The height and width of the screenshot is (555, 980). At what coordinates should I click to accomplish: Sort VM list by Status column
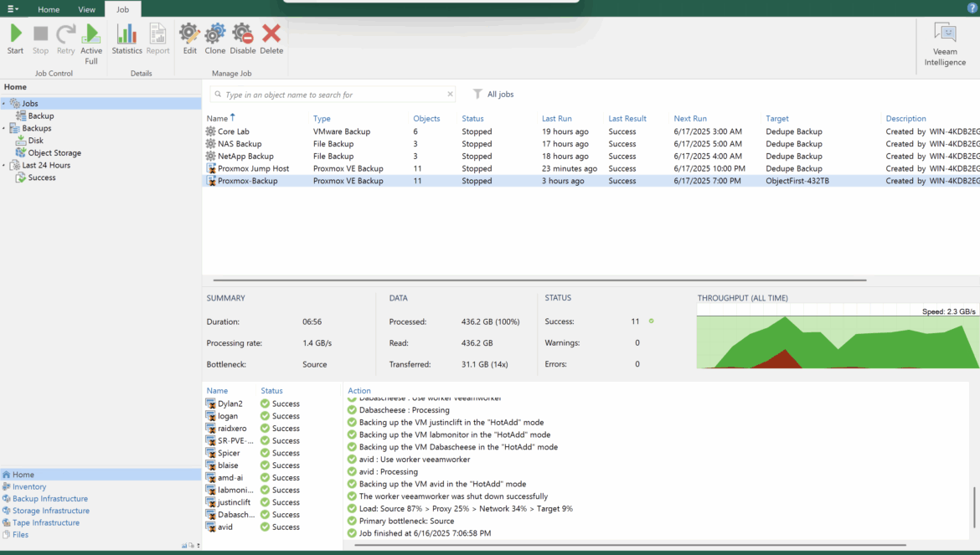click(272, 391)
